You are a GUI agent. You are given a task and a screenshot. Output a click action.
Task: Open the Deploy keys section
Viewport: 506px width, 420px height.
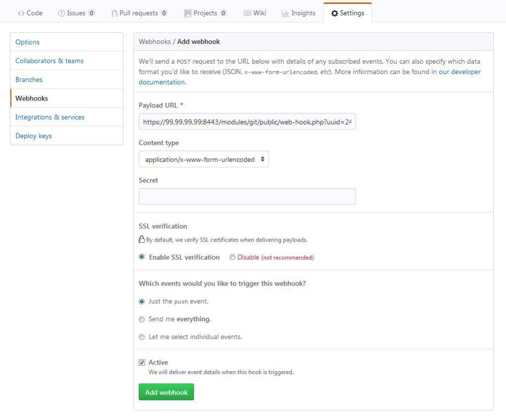coord(34,135)
